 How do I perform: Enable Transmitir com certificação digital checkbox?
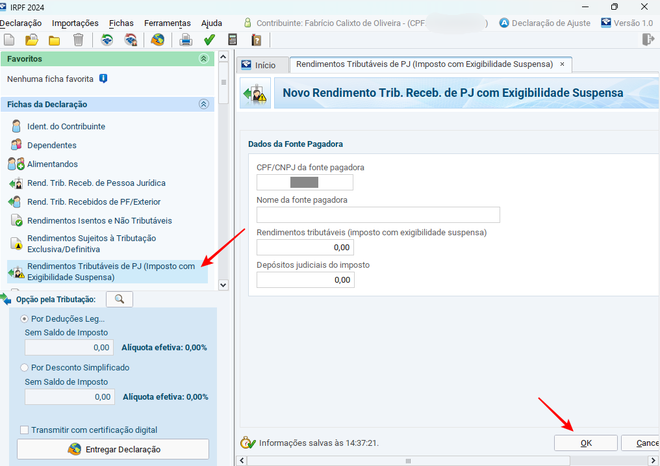click(x=24, y=430)
